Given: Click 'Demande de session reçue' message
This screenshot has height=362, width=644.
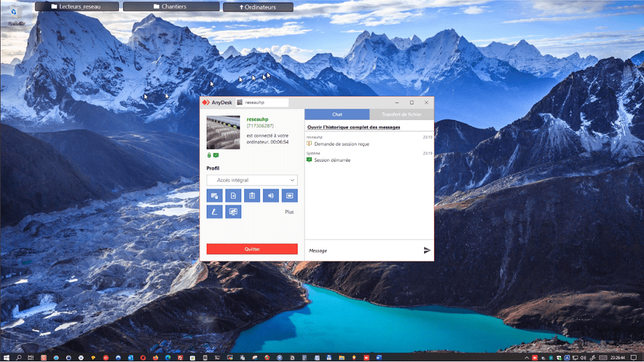Looking at the screenshot, I should pyautogui.click(x=342, y=145).
